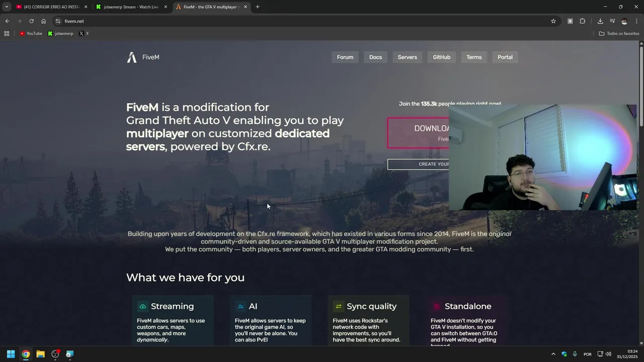The width and height of the screenshot is (644, 362).
Task: Open the apps grid in bookmarks bar
Action: (x=7, y=34)
